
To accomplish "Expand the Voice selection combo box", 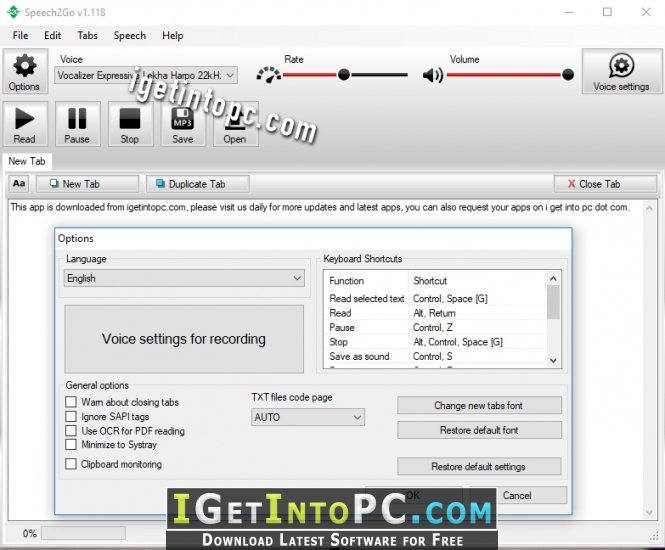I will [x=146, y=75].
